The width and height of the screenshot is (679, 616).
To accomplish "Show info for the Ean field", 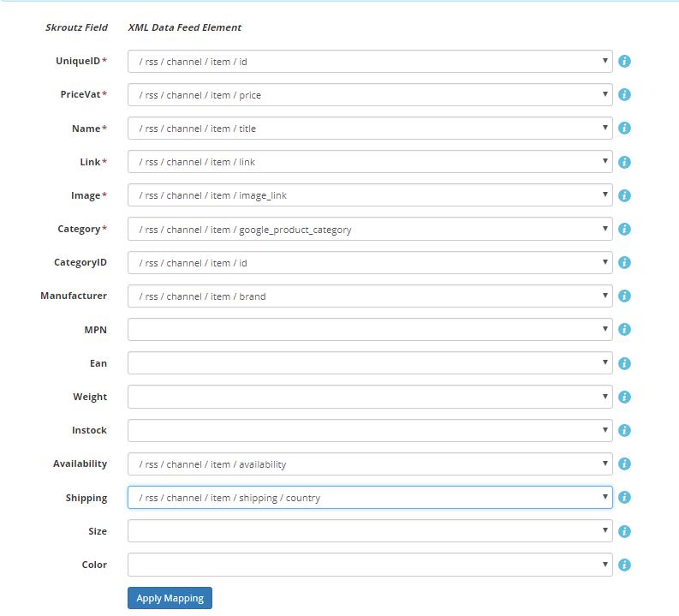I will (624, 363).
